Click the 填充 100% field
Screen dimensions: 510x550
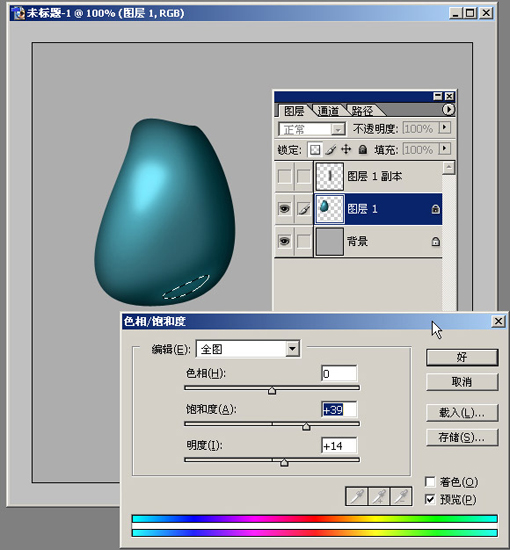coord(420,150)
